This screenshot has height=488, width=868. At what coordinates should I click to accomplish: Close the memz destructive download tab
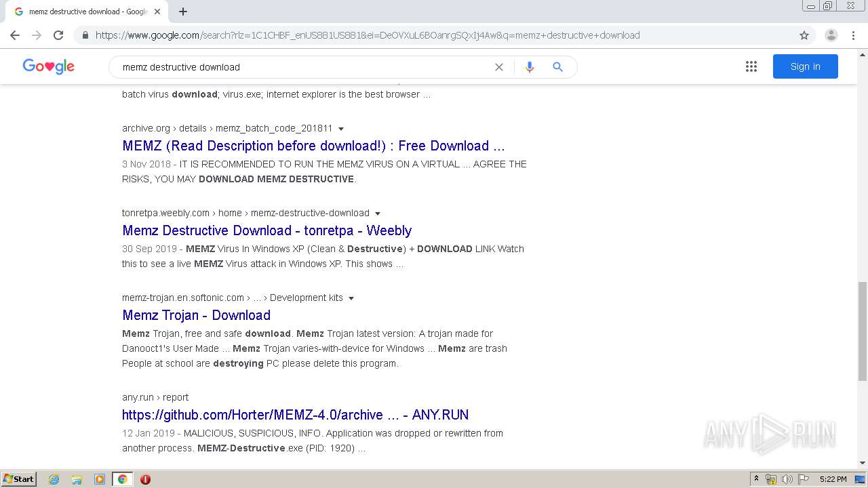(x=157, y=12)
